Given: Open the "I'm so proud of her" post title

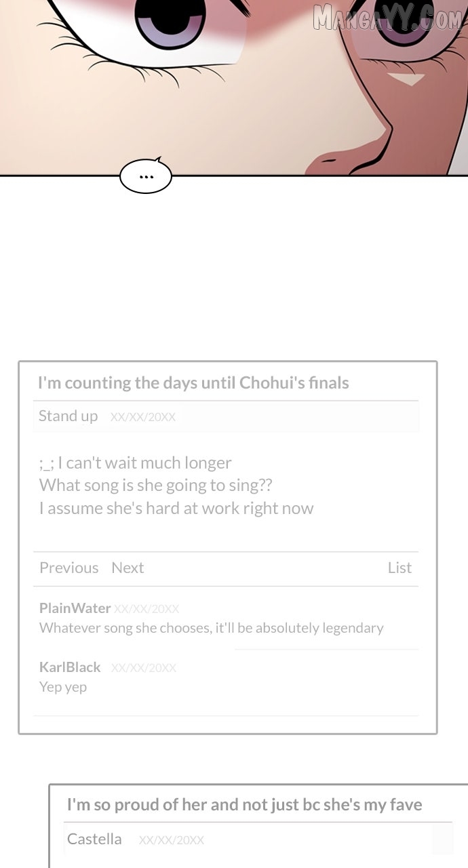Looking at the screenshot, I should pyautogui.click(x=244, y=805).
